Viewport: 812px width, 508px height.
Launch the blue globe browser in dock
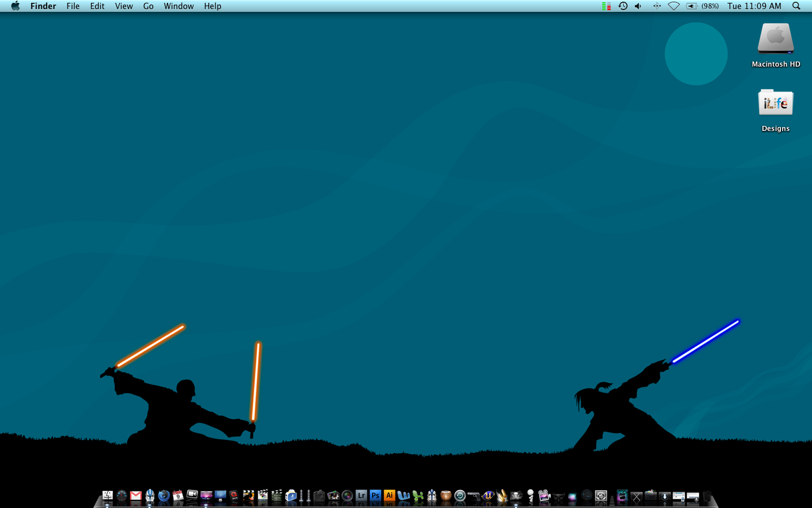[164, 496]
